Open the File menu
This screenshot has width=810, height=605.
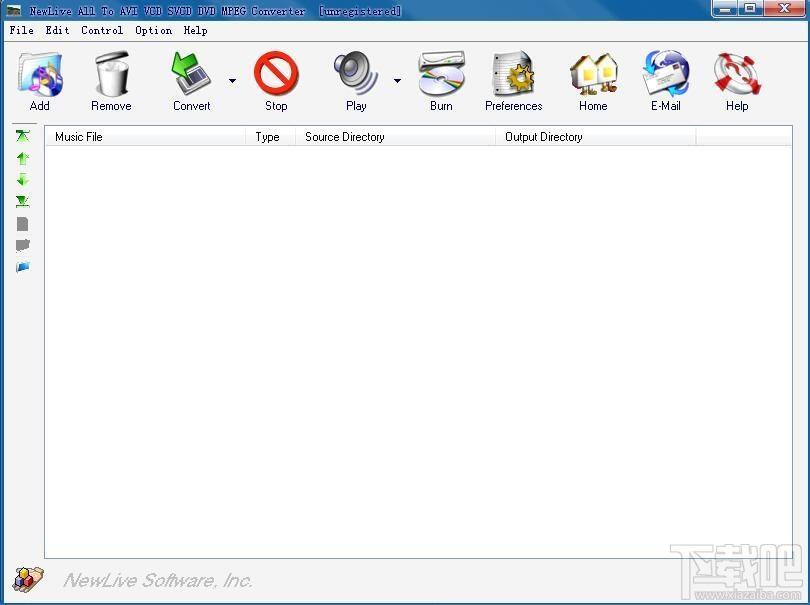[x=22, y=30]
